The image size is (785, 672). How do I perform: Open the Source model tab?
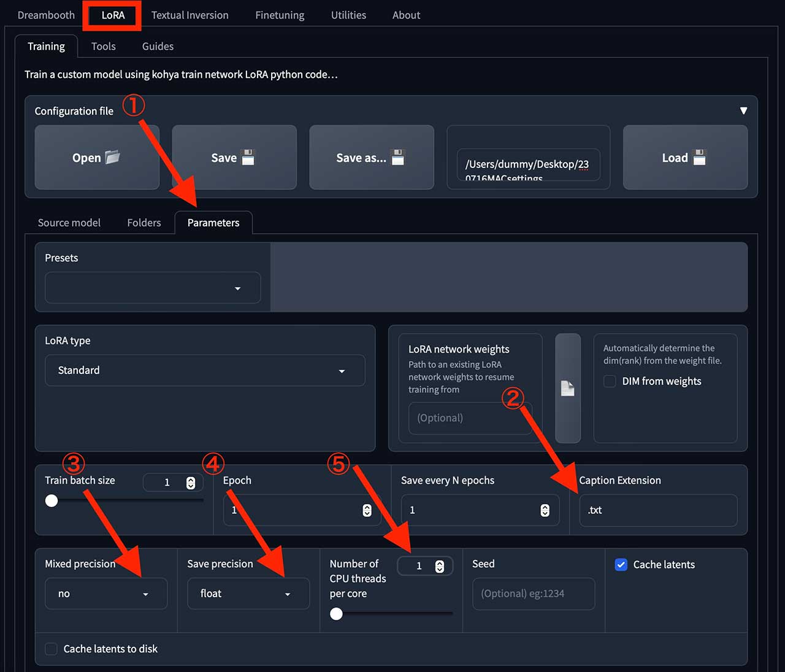[69, 223]
